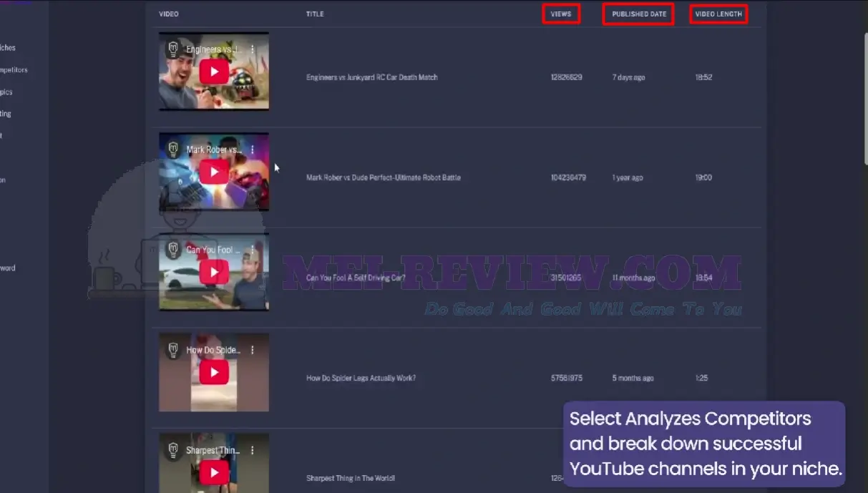Click the TITLE column header
This screenshot has height=493, width=868.
[315, 14]
